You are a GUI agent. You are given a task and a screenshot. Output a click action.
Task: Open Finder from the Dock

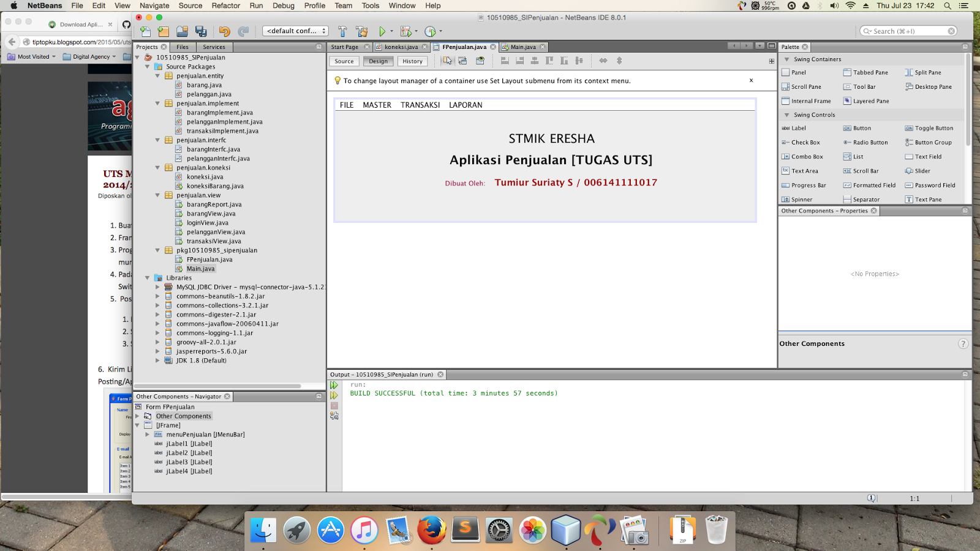pyautogui.click(x=263, y=530)
